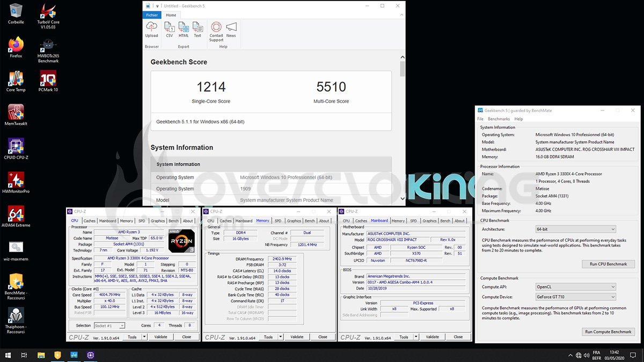The image size is (644, 362).
Task: Click the Core Speed 4004.79 MHz value
Action: (110, 295)
